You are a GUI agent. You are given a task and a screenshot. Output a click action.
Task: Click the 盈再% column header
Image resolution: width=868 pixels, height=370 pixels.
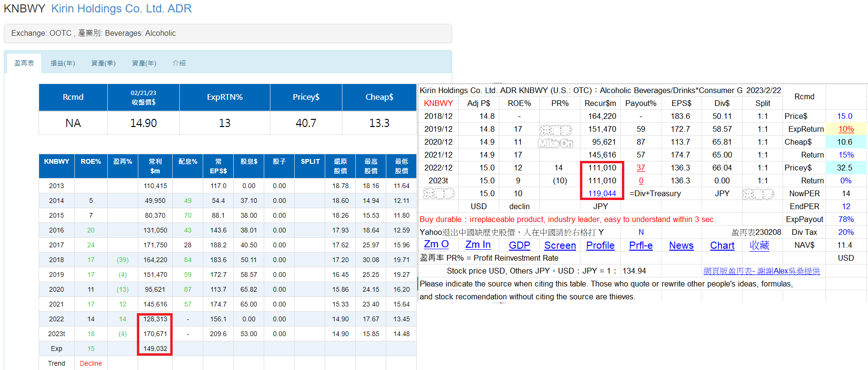click(x=123, y=166)
